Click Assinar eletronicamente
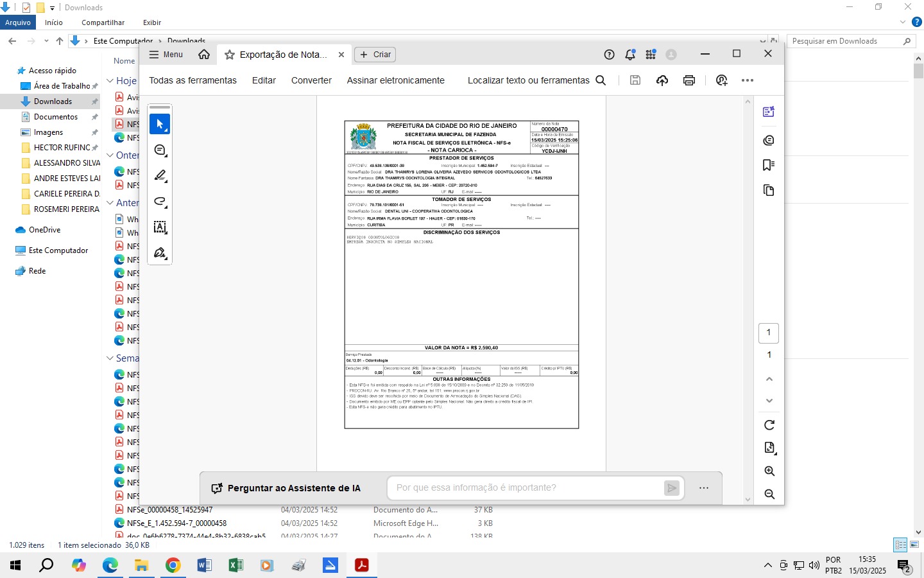The height and width of the screenshot is (578, 924). coord(395,80)
